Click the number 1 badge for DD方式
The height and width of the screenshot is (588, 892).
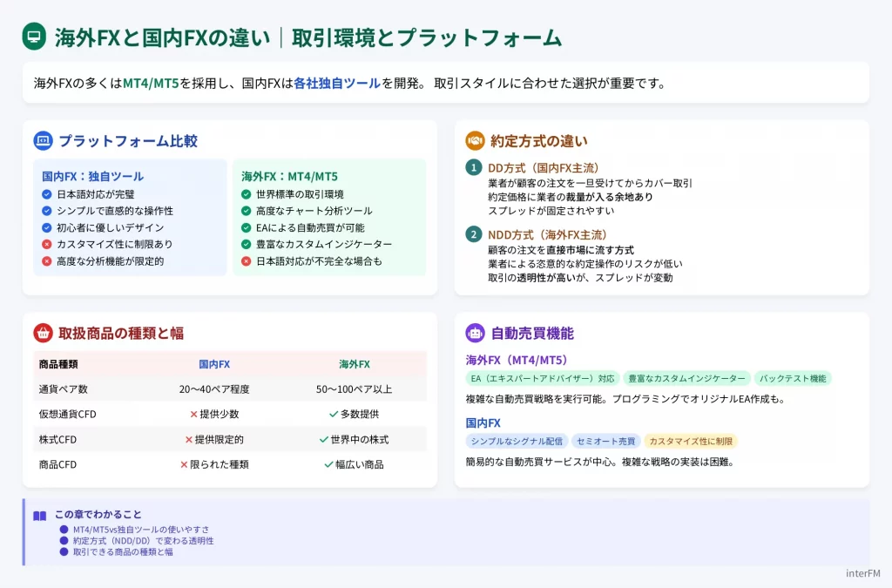tap(473, 167)
